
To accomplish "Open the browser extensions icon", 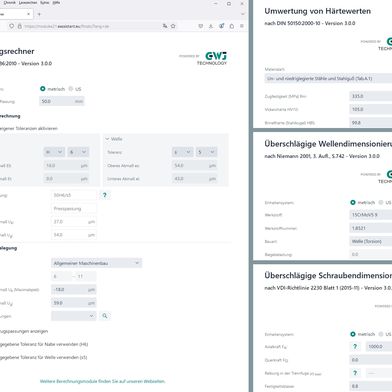I will [232, 26].
